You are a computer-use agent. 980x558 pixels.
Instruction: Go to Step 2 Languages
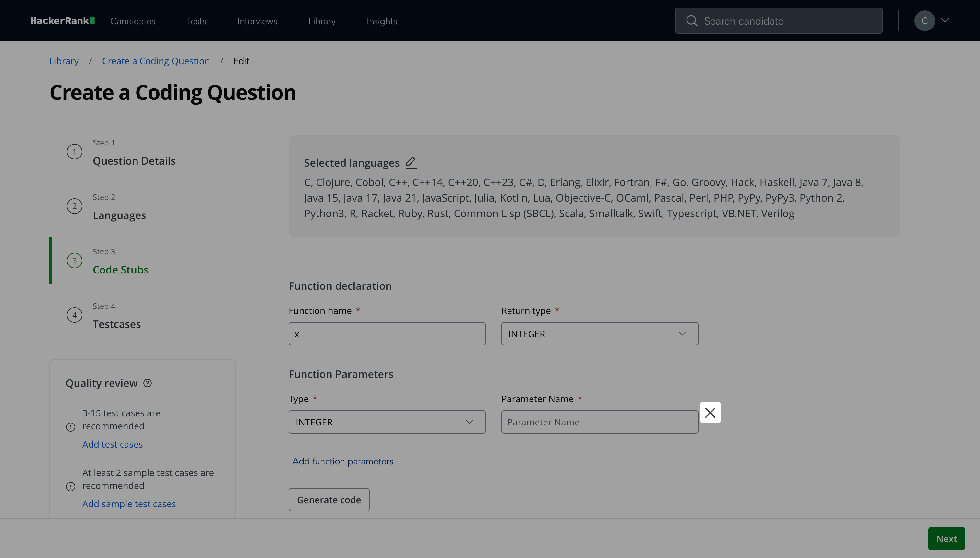(119, 215)
